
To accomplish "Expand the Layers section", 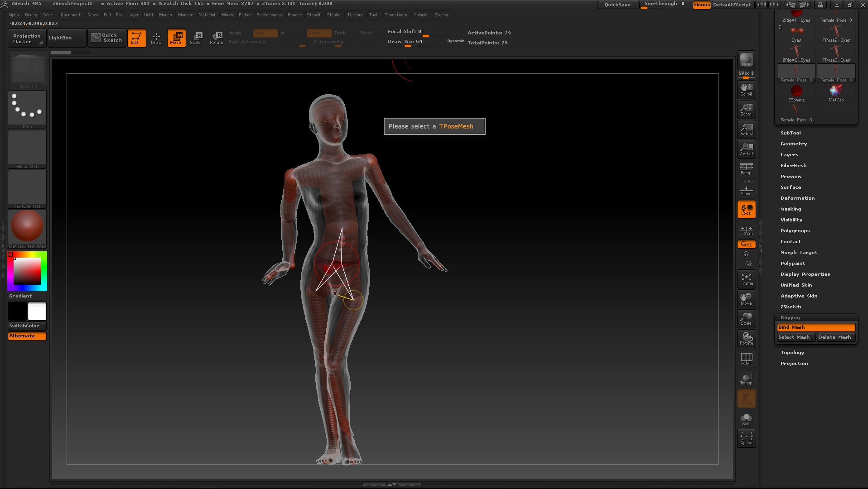I will [789, 155].
